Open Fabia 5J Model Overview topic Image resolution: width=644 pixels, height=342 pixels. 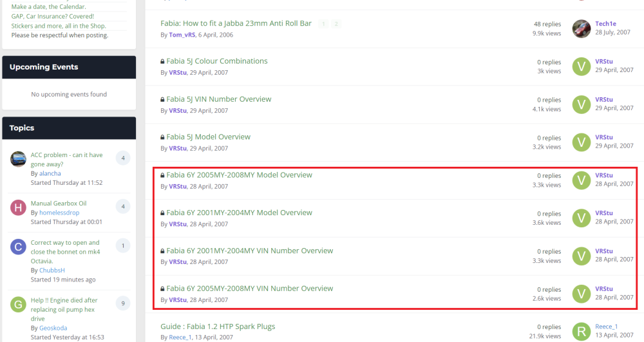tap(208, 137)
